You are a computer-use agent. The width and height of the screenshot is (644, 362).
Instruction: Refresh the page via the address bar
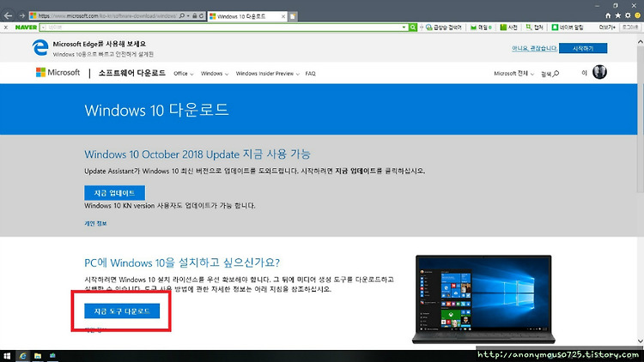click(201, 15)
